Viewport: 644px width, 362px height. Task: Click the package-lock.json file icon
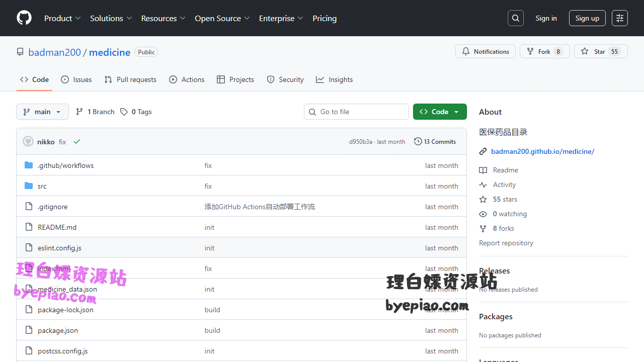29,309
